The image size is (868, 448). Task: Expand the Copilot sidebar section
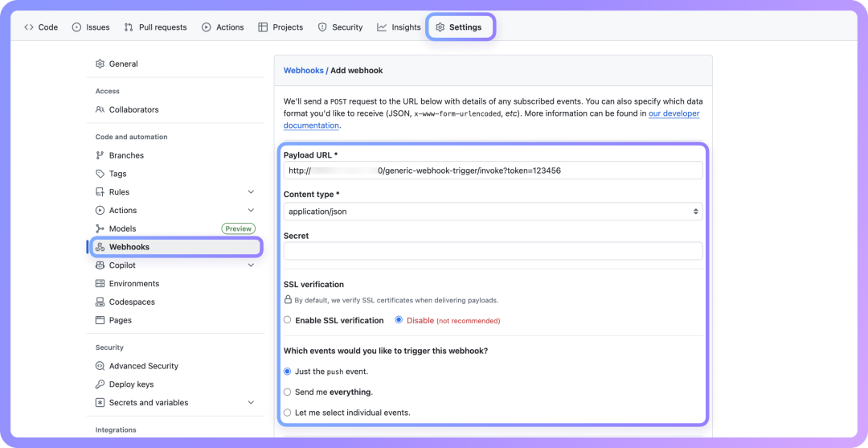pos(251,265)
